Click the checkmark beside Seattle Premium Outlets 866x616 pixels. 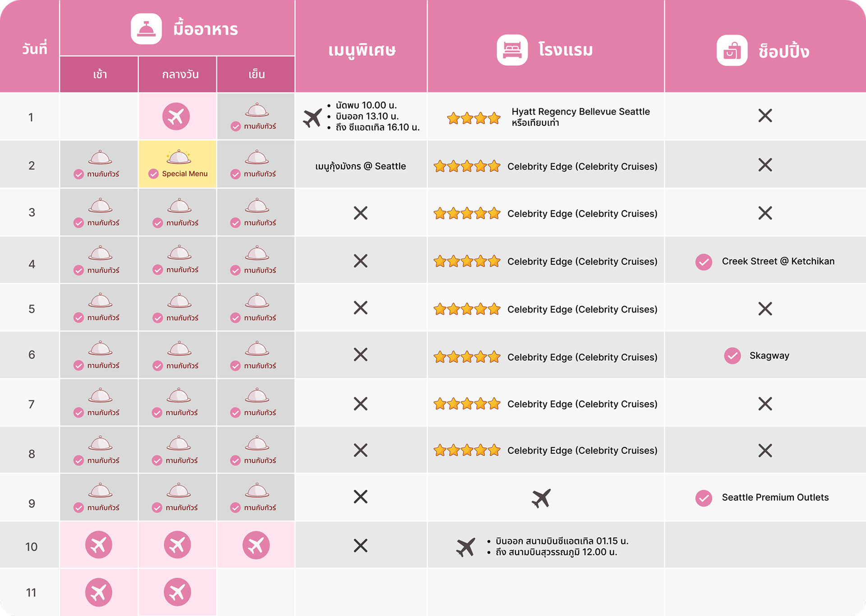703,498
